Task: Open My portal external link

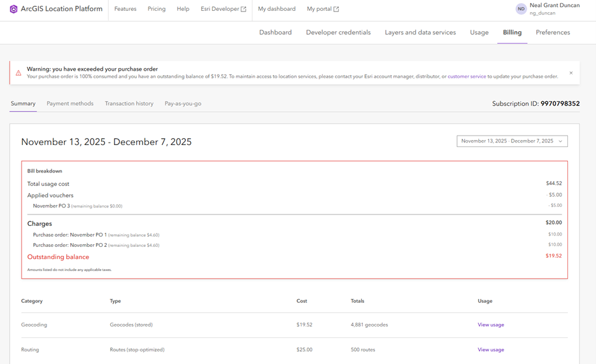Action: tap(323, 9)
